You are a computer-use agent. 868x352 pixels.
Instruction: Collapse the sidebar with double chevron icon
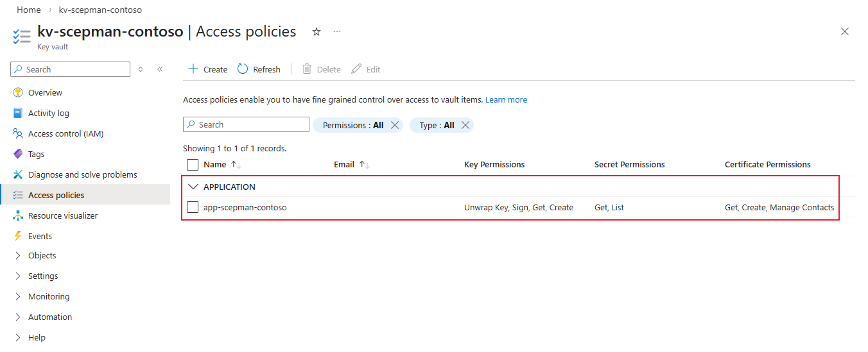pos(160,69)
